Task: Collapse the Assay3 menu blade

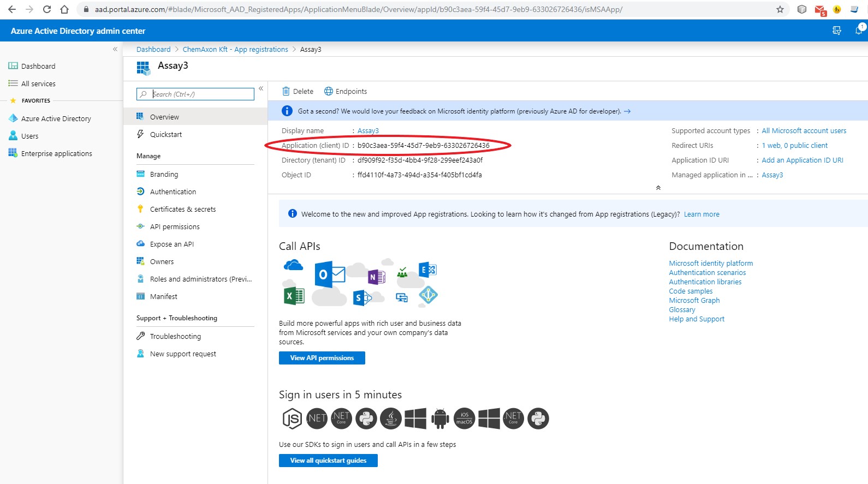Action: pyautogui.click(x=261, y=88)
